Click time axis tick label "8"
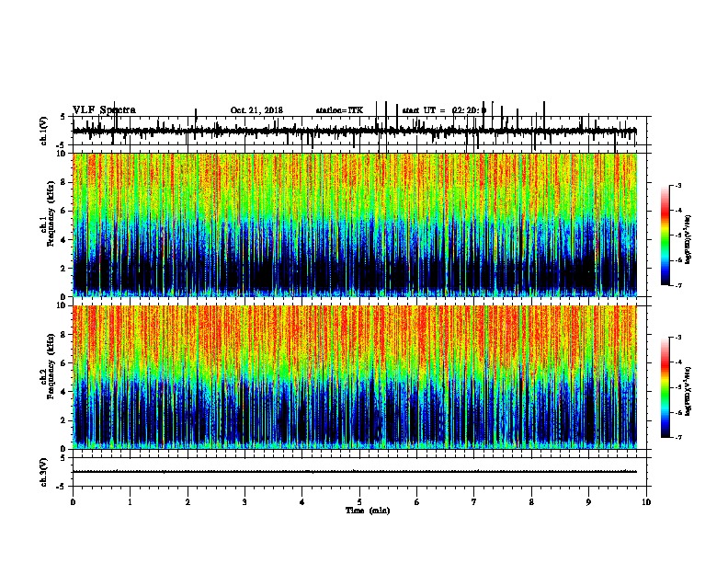The height and width of the screenshot is (563, 728). pos(531,501)
